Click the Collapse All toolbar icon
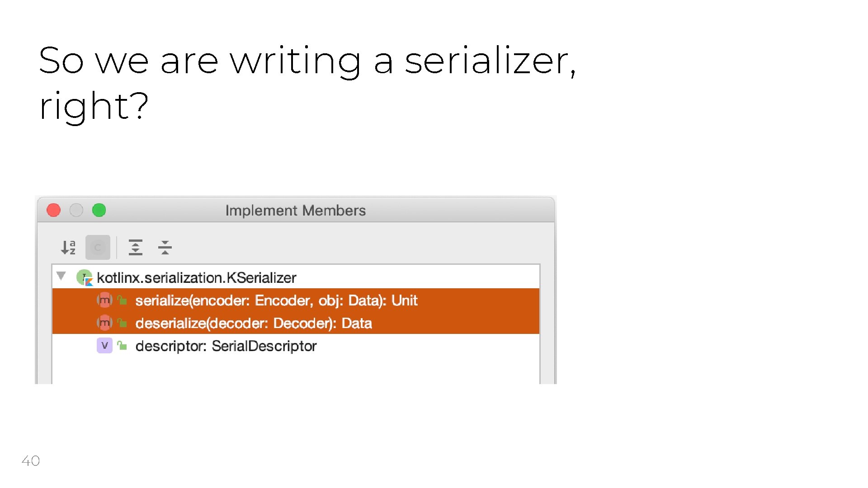Image resolution: width=868 pixels, height=488 pixels. tap(165, 247)
